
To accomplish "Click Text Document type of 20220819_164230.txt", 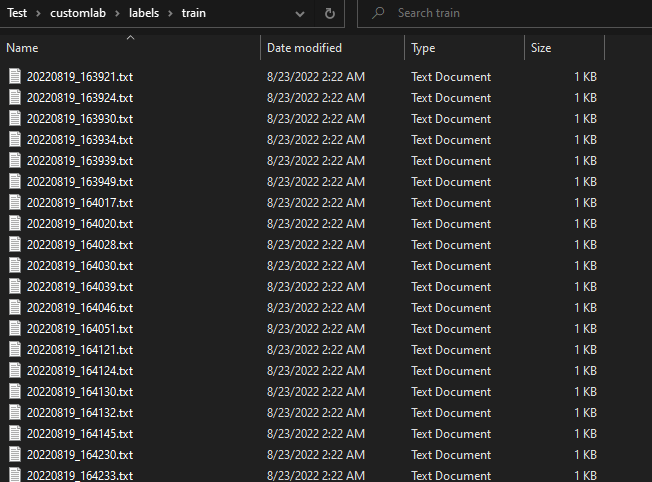I will click(x=451, y=455).
